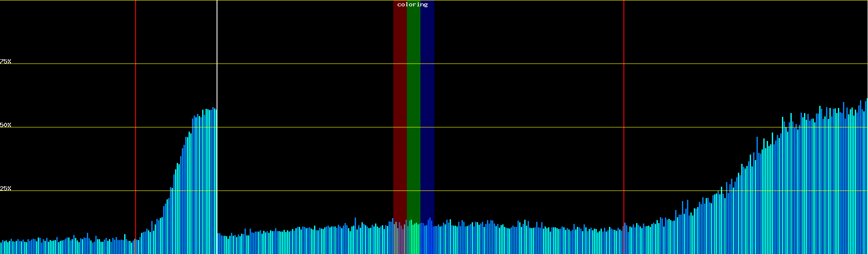Click where 50% gridline crosses the white marker

pyautogui.click(x=217, y=127)
